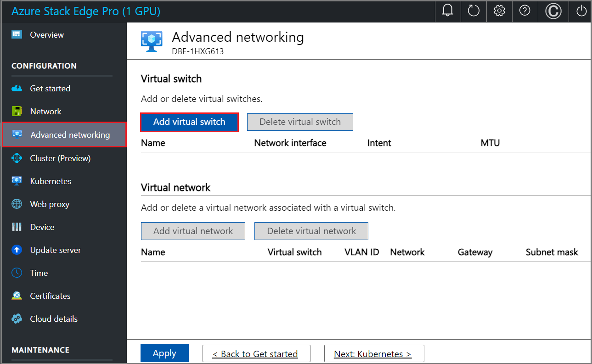Image resolution: width=592 pixels, height=364 pixels.
Task: Follow the Next: Kubernetes link
Action: pyautogui.click(x=374, y=353)
